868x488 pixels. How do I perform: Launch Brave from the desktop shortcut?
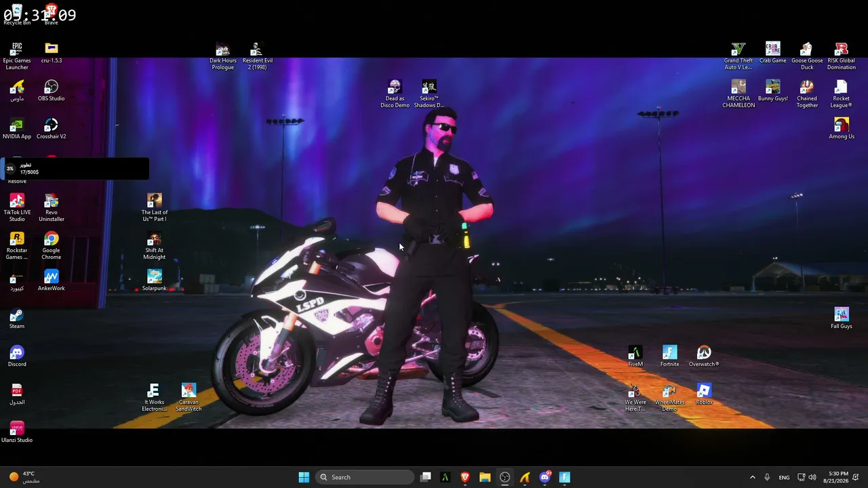(x=51, y=14)
